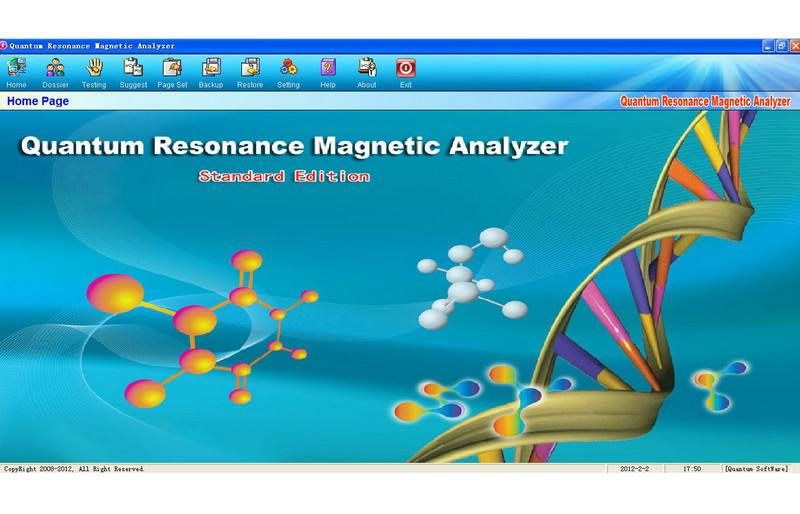The image size is (800, 514).
Task: Click the Standard Edition red text
Action: coord(284,177)
